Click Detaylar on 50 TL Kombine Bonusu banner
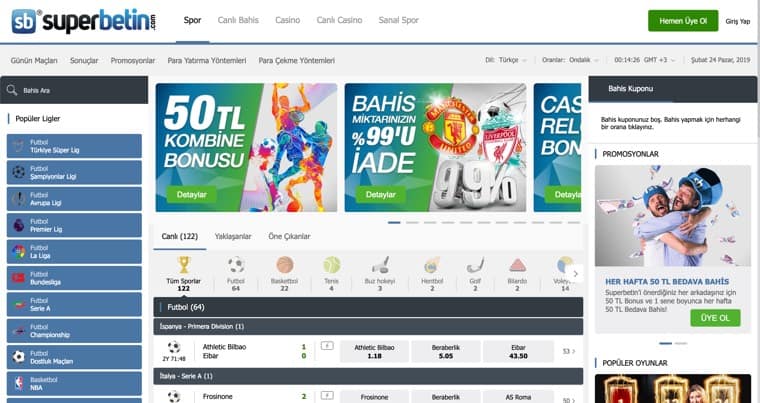The height and width of the screenshot is (403, 760). tap(191, 194)
